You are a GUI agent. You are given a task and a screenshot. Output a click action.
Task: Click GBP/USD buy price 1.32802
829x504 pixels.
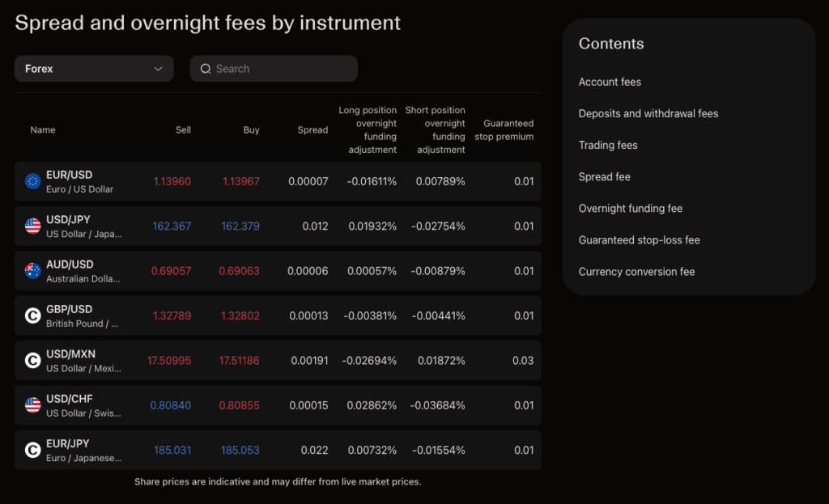point(240,316)
